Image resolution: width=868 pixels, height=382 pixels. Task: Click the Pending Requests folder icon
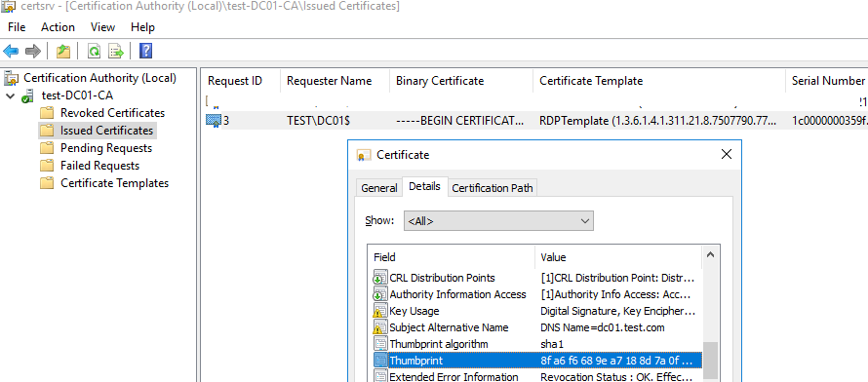pyautogui.click(x=47, y=148)
